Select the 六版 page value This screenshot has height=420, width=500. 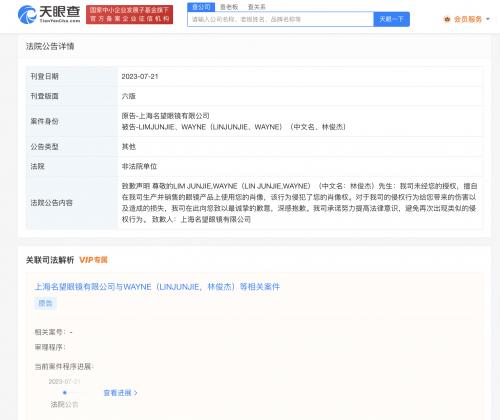pos(128,96)
